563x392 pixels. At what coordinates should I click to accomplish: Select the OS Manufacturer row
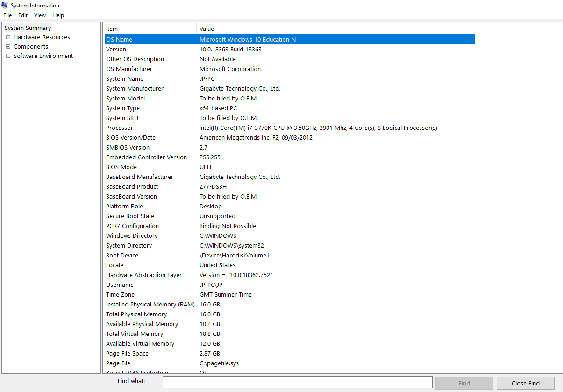(x=290, y=69)
